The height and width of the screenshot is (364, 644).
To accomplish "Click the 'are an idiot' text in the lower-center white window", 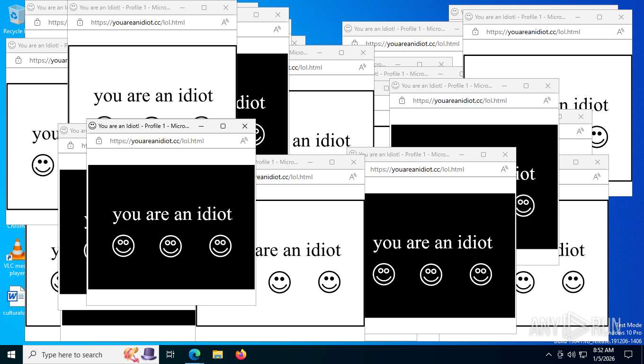I will tap(298, 250).
